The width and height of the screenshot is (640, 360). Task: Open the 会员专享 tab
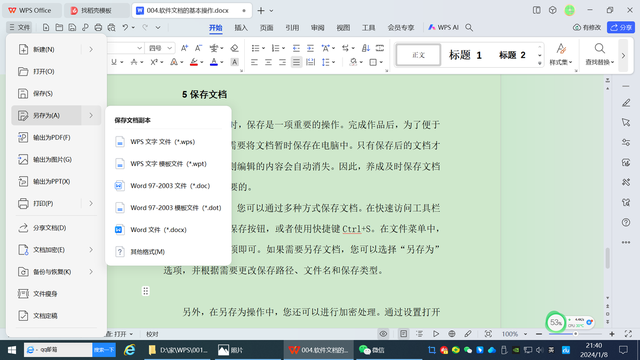pyautogui.click(x=401, y=28)
